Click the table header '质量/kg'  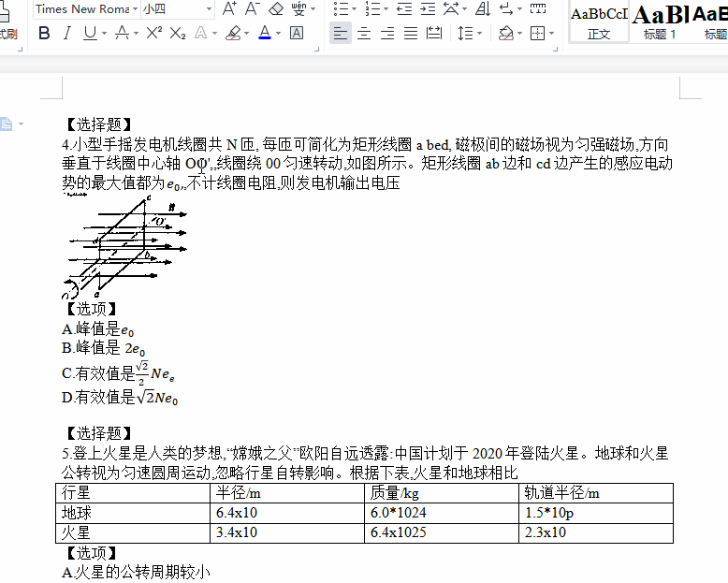click(442, 493)
